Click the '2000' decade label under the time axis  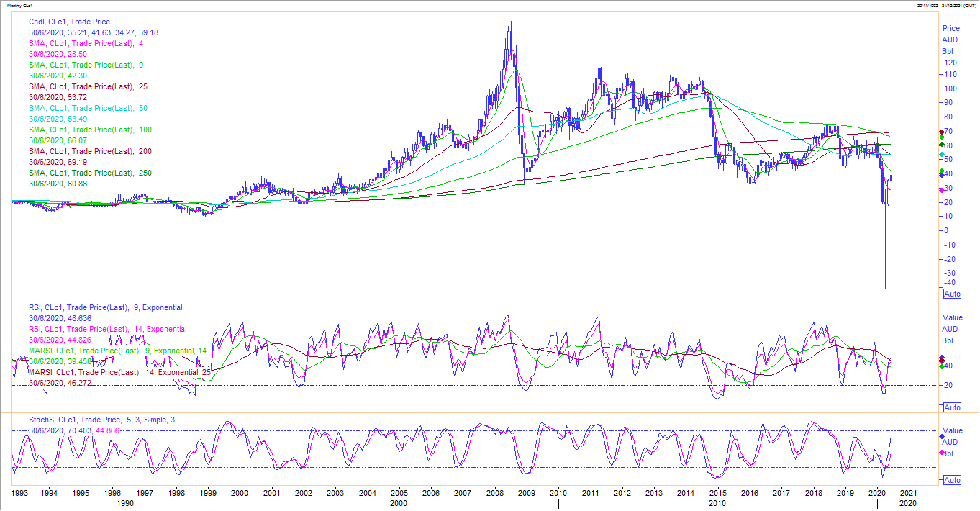399,504
